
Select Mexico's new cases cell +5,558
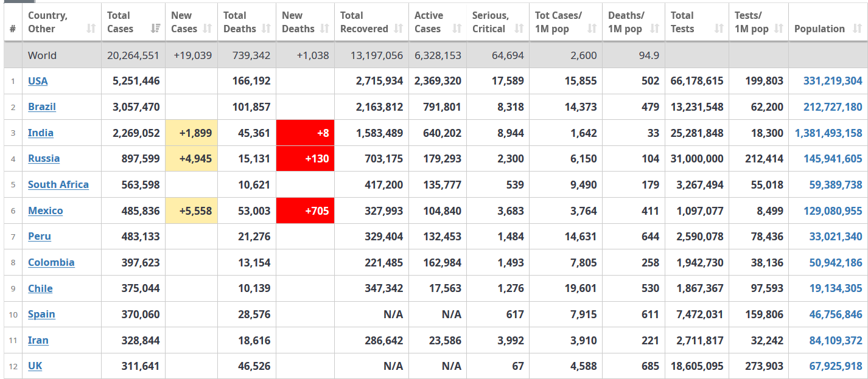191,210
